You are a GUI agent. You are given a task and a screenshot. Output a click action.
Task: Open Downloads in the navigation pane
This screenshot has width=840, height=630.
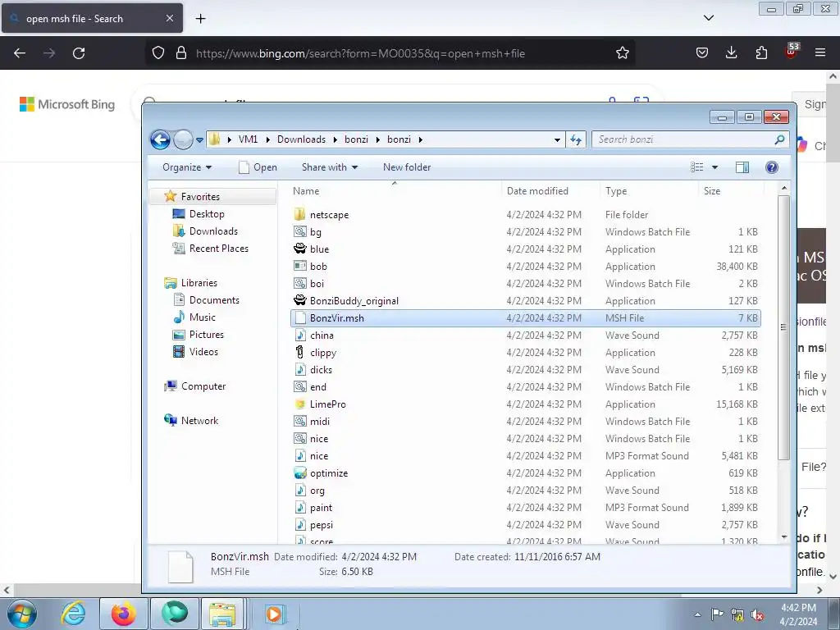pos(212,231)
